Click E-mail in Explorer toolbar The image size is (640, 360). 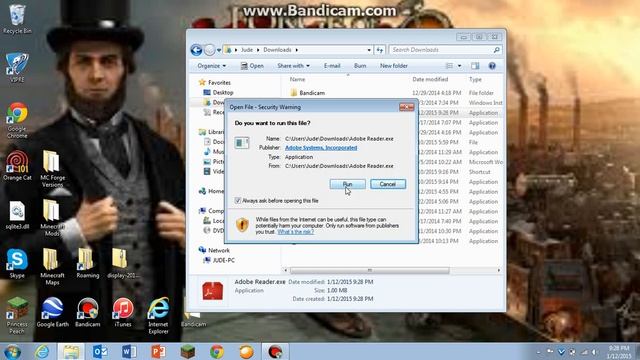tap(332, 66)
